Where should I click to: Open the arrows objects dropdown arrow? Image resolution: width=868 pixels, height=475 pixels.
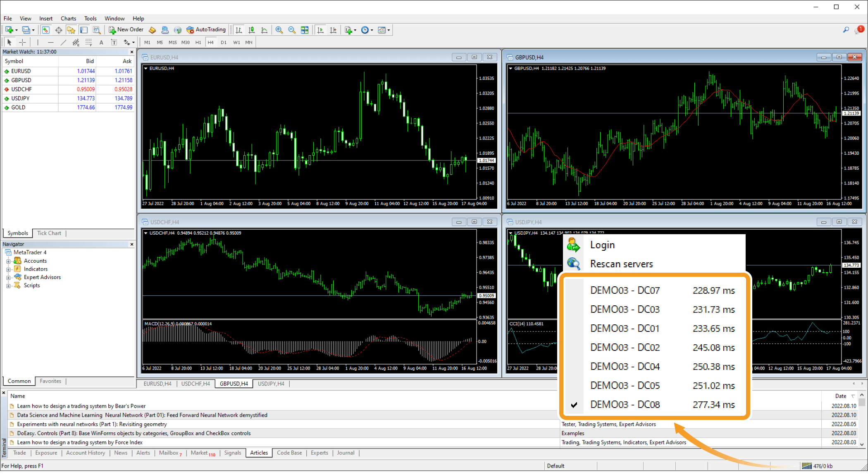coord(133,43)
